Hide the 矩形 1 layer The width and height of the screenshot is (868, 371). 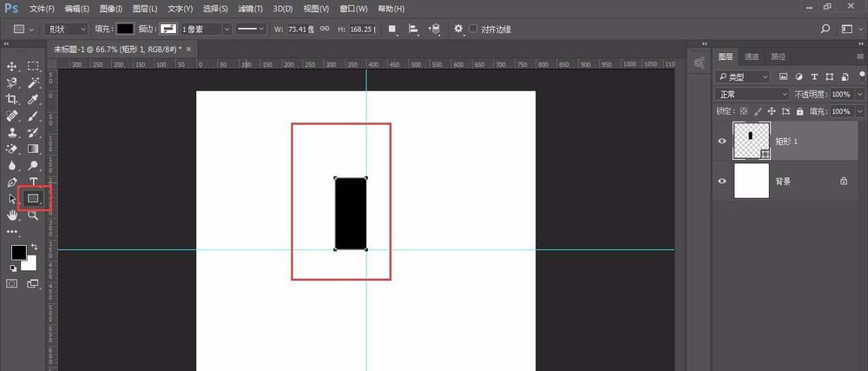coord(722,141)
